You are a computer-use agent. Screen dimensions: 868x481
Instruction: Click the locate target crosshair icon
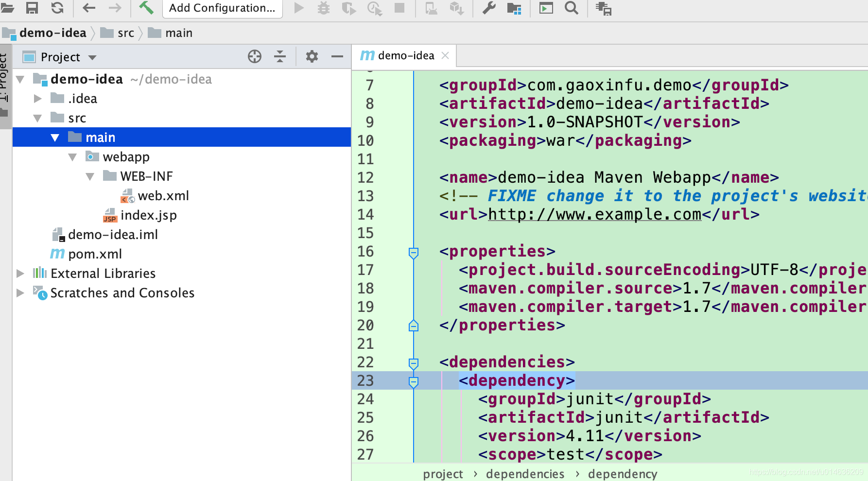255,57
